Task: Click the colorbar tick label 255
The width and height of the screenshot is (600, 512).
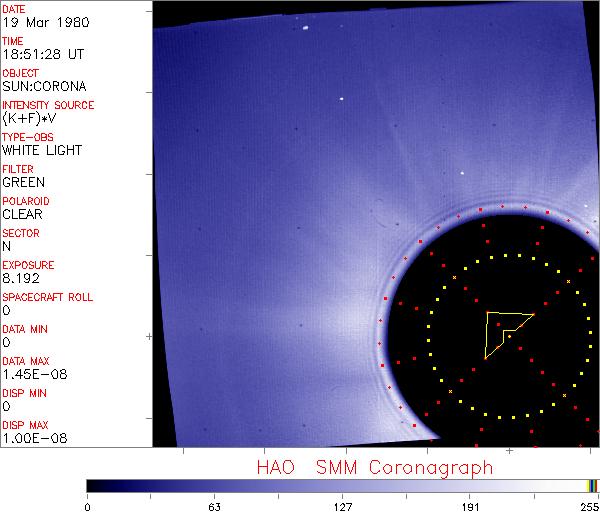Action: point(588,505)
